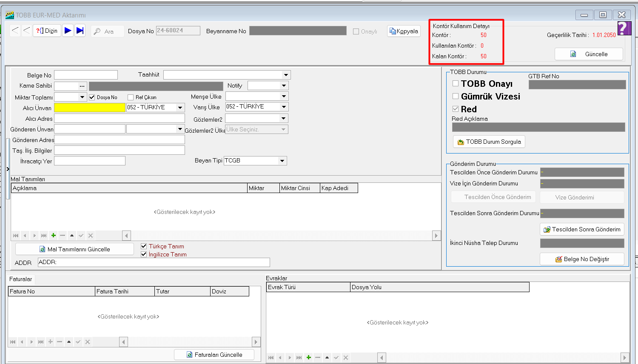Click minus delete icon in Mal Tanımları navigator
638x364 pixels.
click(63, 236)
